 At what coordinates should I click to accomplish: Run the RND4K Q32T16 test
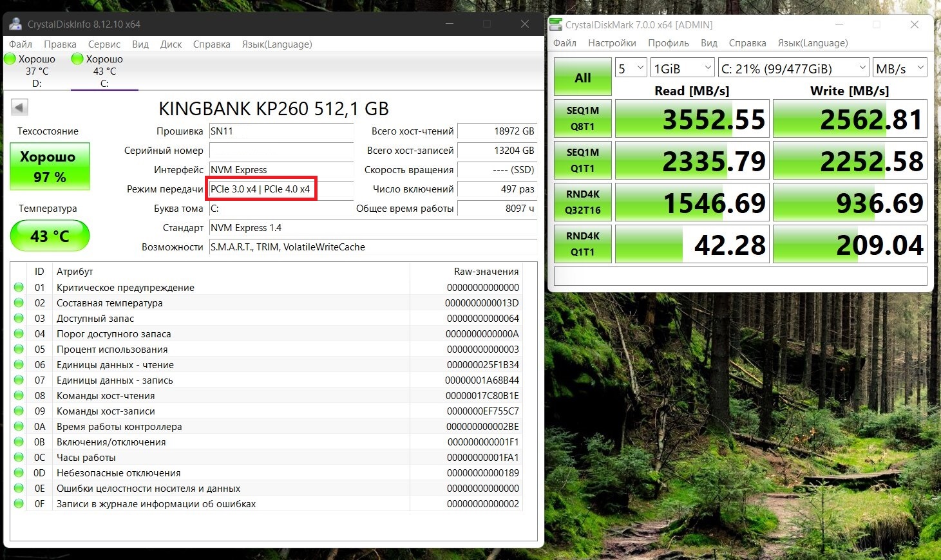(x=583, y=202)
